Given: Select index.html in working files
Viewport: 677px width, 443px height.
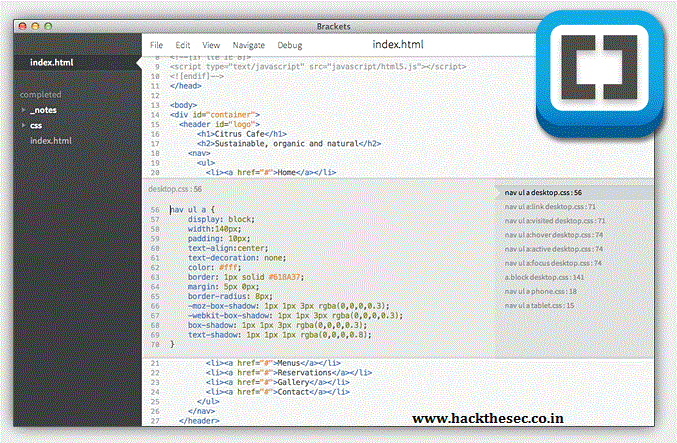Looking at the screenshot, I should coord(51,63).
